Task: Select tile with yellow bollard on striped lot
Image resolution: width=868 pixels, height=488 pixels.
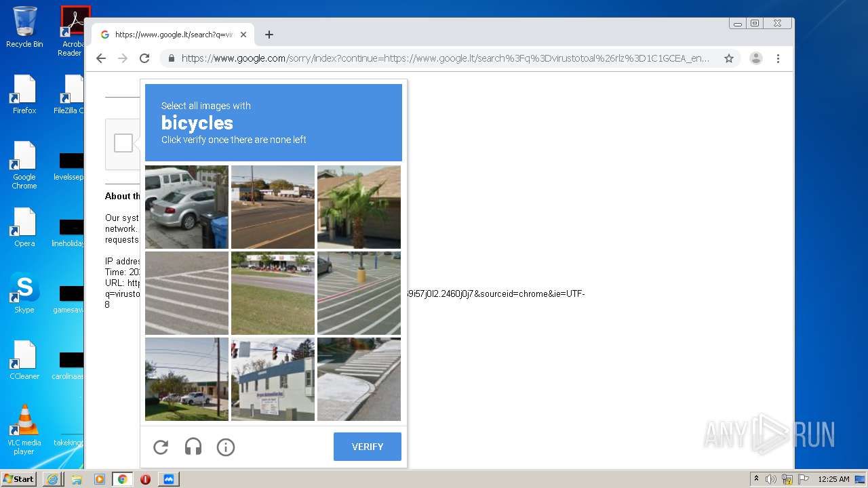Action: tap(359, 293)
